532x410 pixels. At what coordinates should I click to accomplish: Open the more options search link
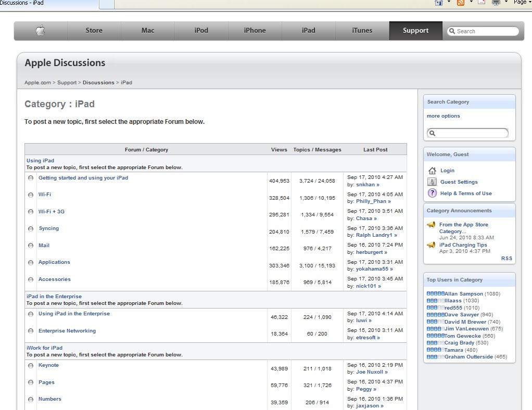pos(443,116)
